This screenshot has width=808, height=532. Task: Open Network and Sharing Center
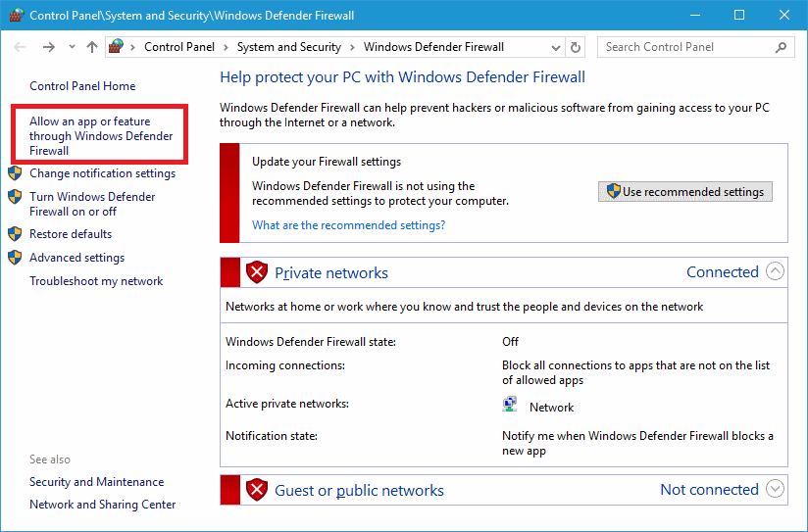click(x=103, y=505)
